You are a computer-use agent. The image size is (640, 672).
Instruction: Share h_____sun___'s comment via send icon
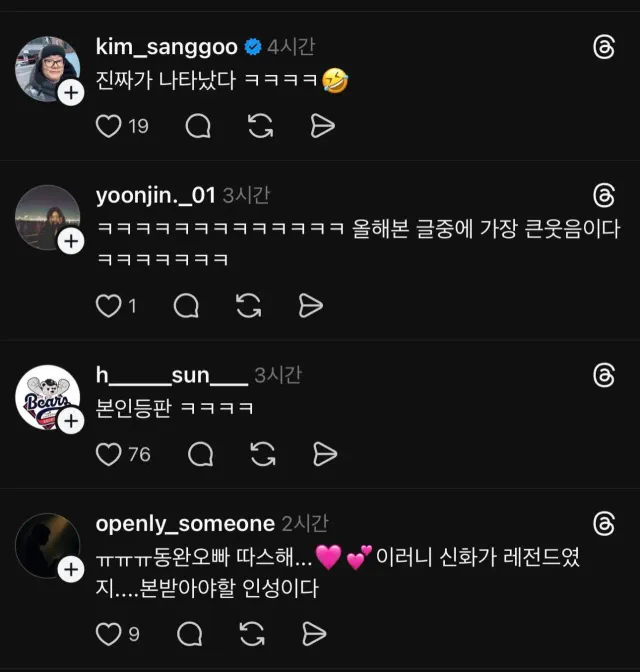pyautogui.click(x=324, y=454)
